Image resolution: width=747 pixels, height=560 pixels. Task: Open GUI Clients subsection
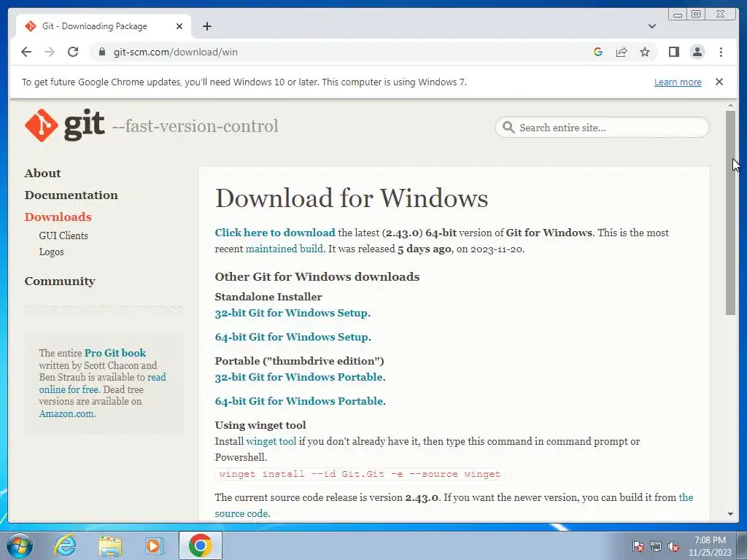click(x=63, y=236)
